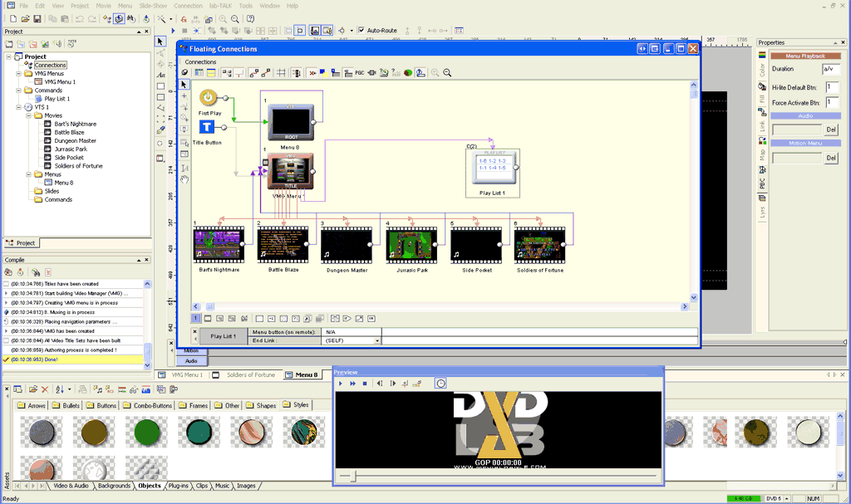Screen dimensions: 851x504
Task: Click the first icon in the Compile panel toolbar
Action: pos(8,272)
